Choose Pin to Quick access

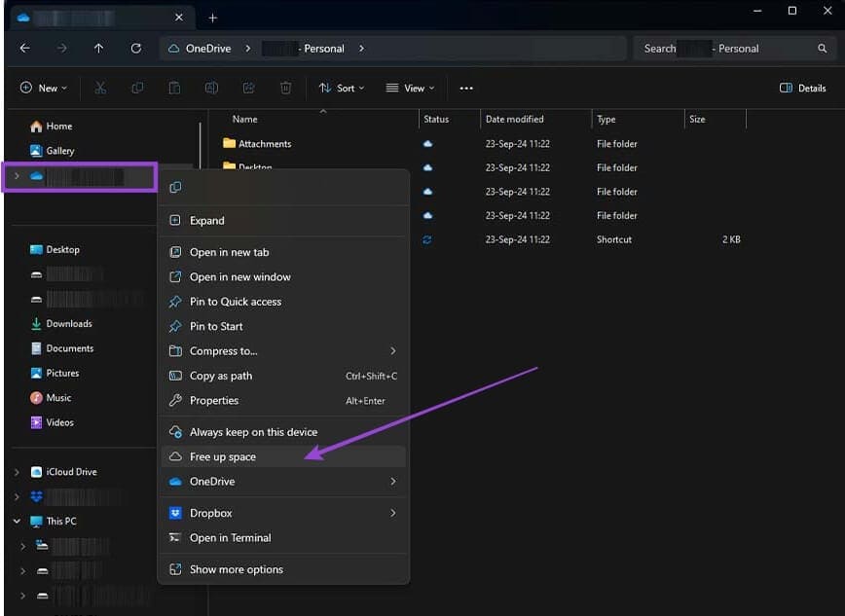coord(283,302)
